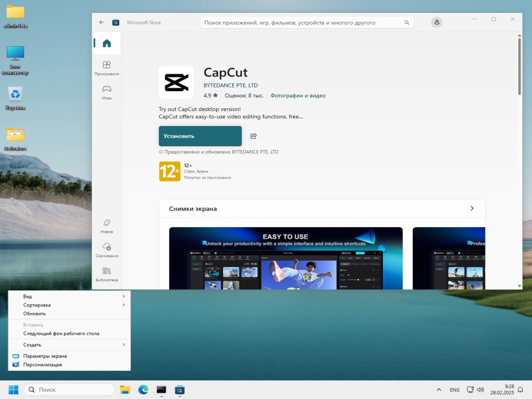
Task: Open Вид submenu in context menu
Action: point(69,296)
